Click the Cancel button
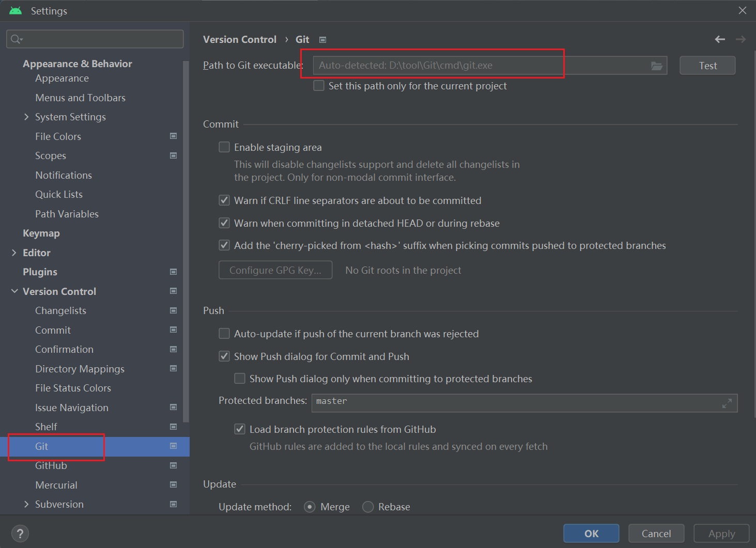756x548 pixels. coord(656,534)
